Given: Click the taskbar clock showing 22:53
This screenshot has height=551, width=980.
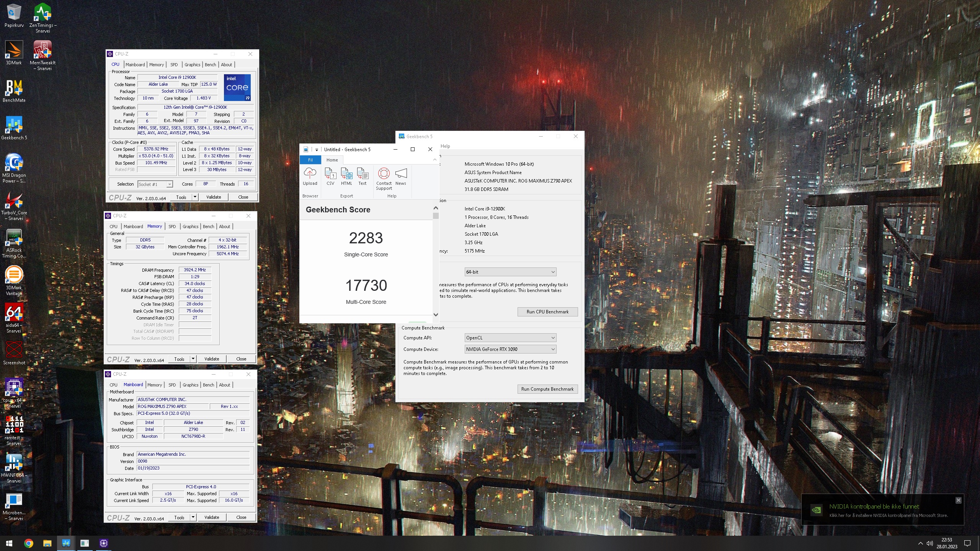Looking at the screenshot, I should (x=947, y=543).
